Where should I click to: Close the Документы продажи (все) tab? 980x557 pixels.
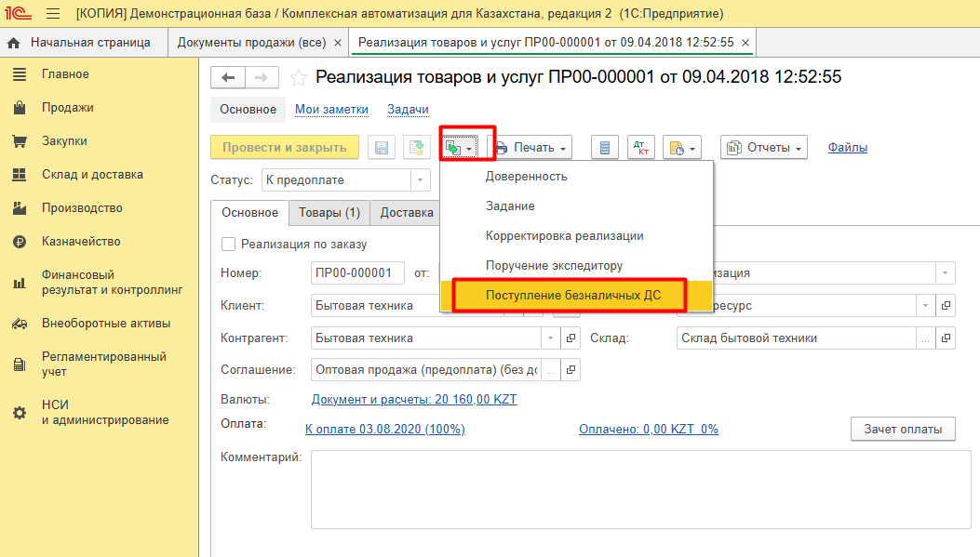pos(337,43)
